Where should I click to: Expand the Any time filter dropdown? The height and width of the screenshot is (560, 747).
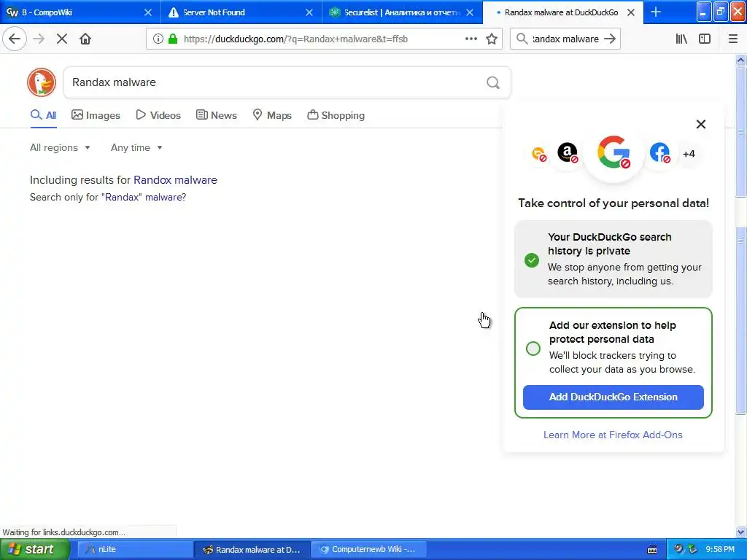point(136,147)
